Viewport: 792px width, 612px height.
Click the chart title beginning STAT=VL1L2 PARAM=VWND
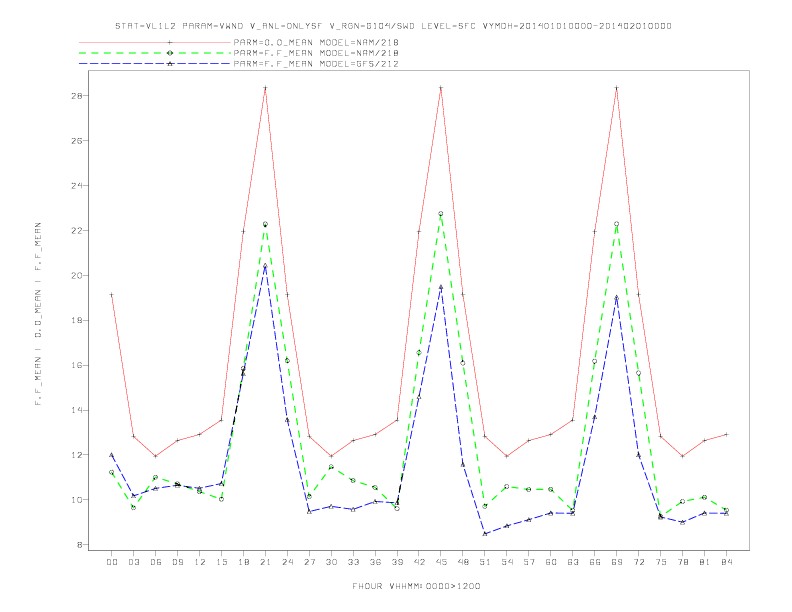pos(393,26)
